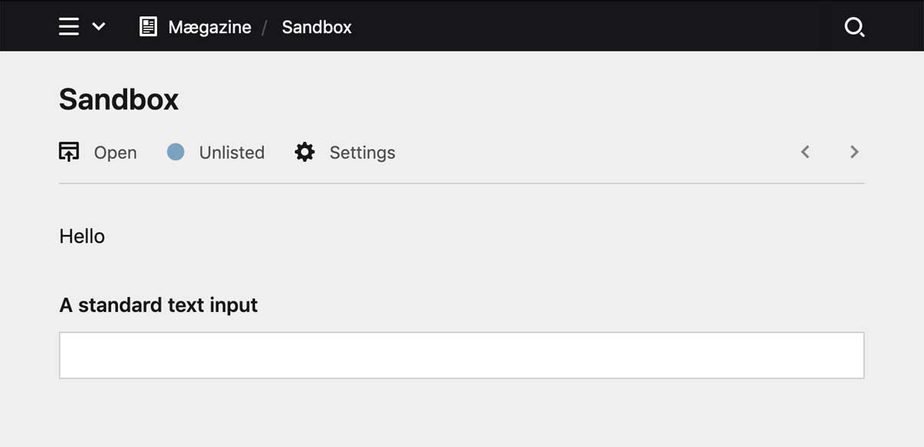This screenshot has width=924, height=447.
Task: Click the Mægazine newspaper icon
Action: (x=148, y=27)
